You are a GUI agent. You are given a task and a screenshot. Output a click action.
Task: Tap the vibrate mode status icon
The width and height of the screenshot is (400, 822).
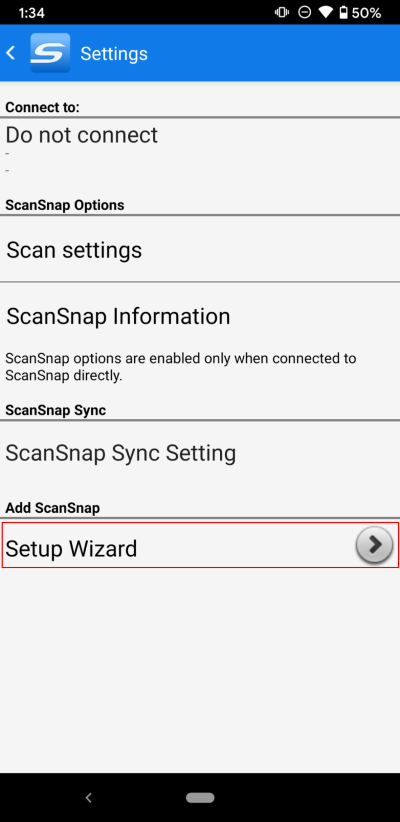point(282,13)
